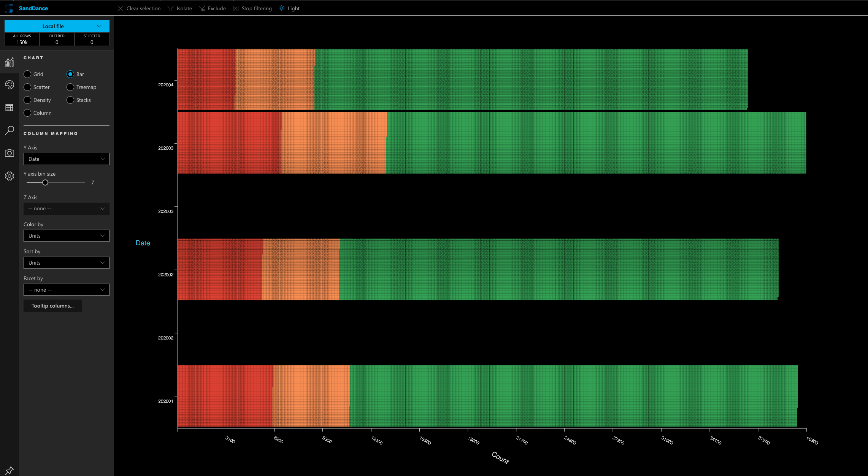Open the Color by Units dropdown
The image size is (868, 476).
[66, 236]
